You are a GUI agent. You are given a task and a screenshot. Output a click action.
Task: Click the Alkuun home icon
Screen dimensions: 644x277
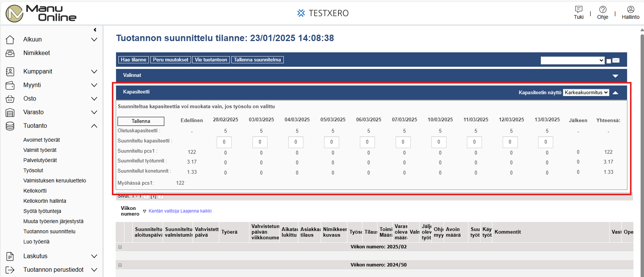(x=10, y=40)
